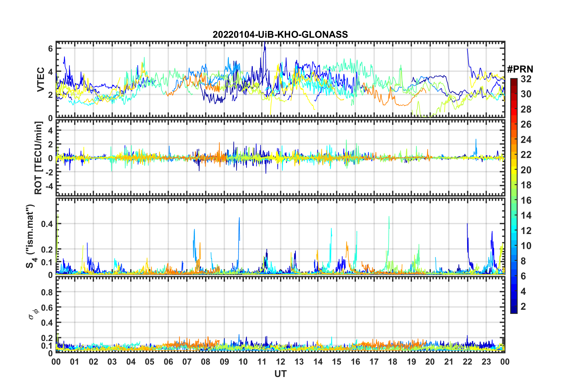Click the ROT [TECU/min] axis label
Screen dimensions: 561x392
tap(38, 158)
